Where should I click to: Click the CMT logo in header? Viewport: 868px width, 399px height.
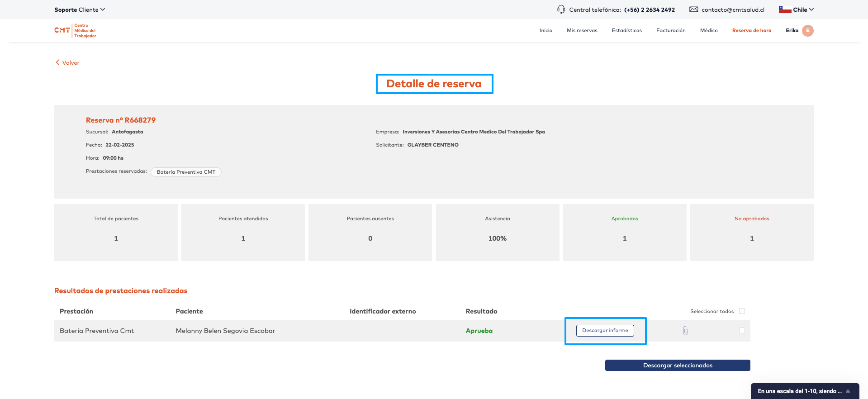coord(75,31)
